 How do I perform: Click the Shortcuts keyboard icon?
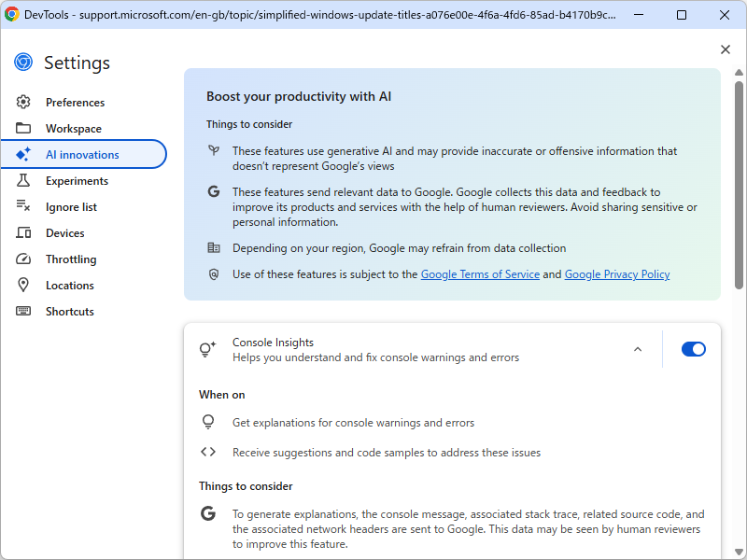pyautogui.click(x=24, y=312)
